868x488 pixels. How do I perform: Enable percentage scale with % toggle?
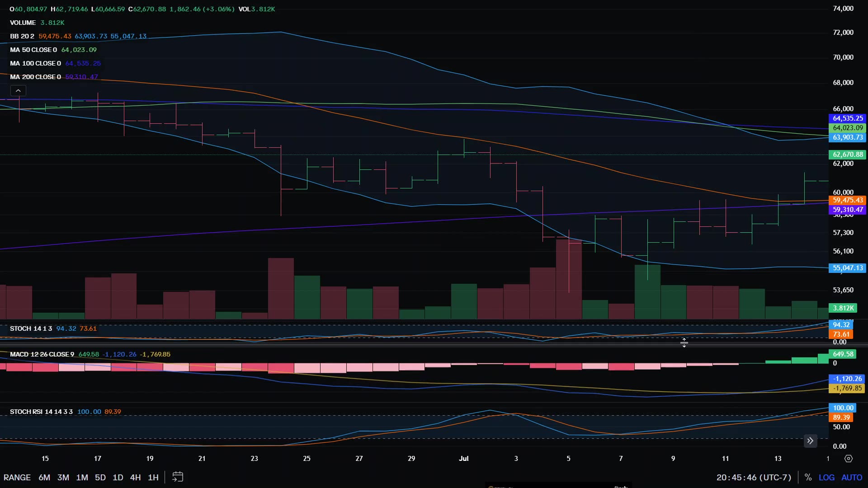point(809,477)
